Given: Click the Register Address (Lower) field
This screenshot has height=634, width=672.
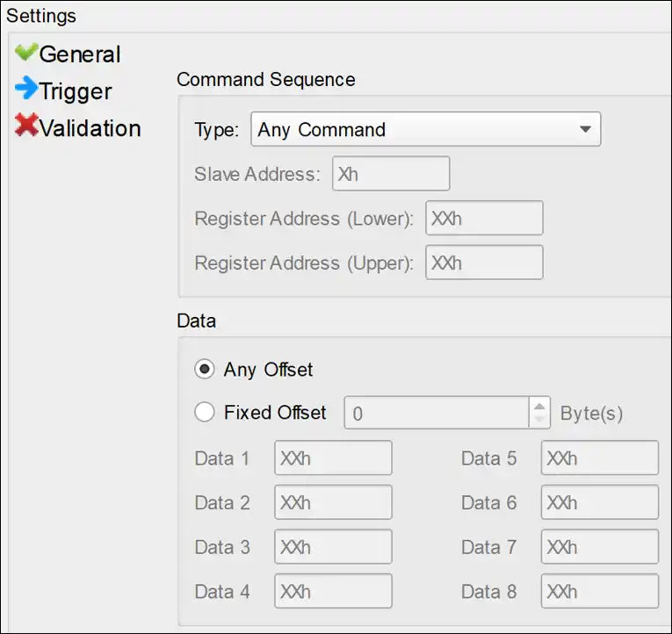Looking at the screenshot, I should click(484, 219).
